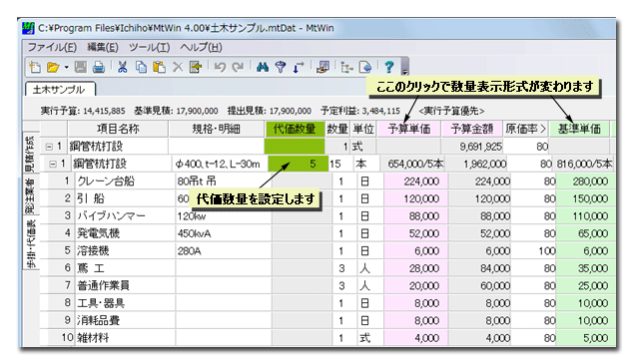Select the 450kVA spec cell
The height and width of the screenshot is (364, 633).
tap(224, 233)
